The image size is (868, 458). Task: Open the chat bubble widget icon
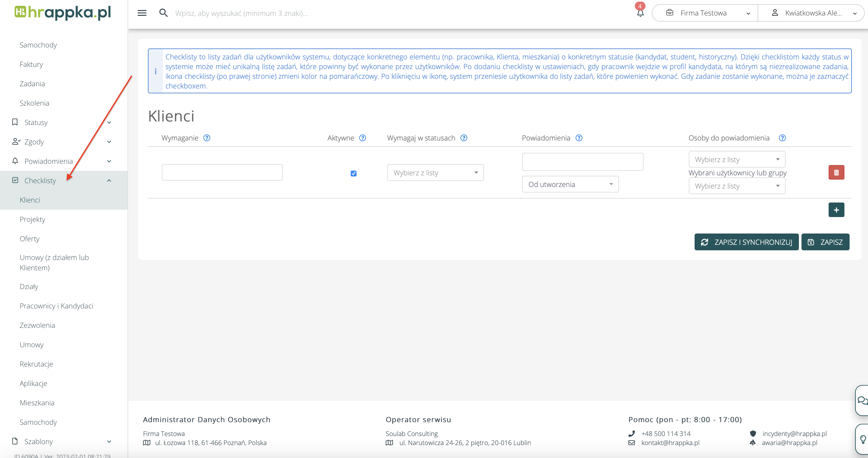point(862,401)
